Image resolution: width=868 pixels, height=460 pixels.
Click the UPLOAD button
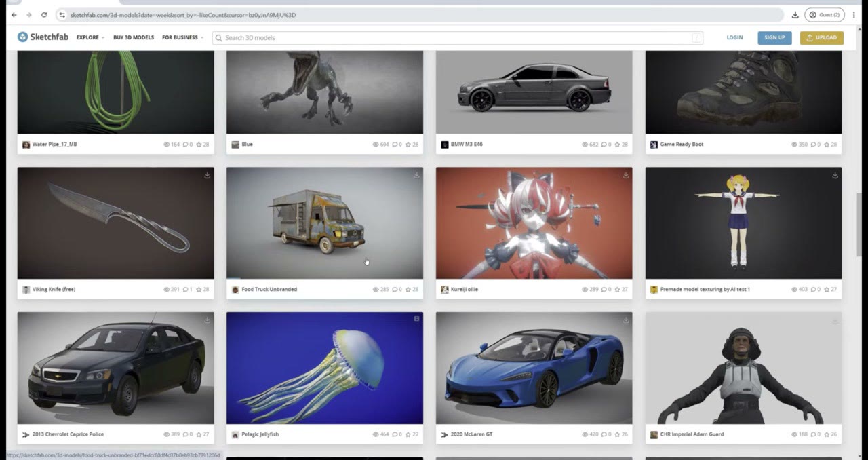[x=822, y=37]
